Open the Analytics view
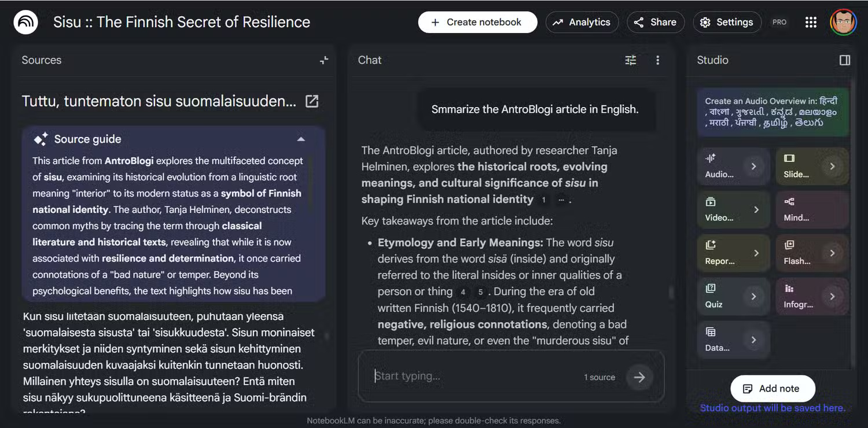868x428 pixels. (582, 23)
